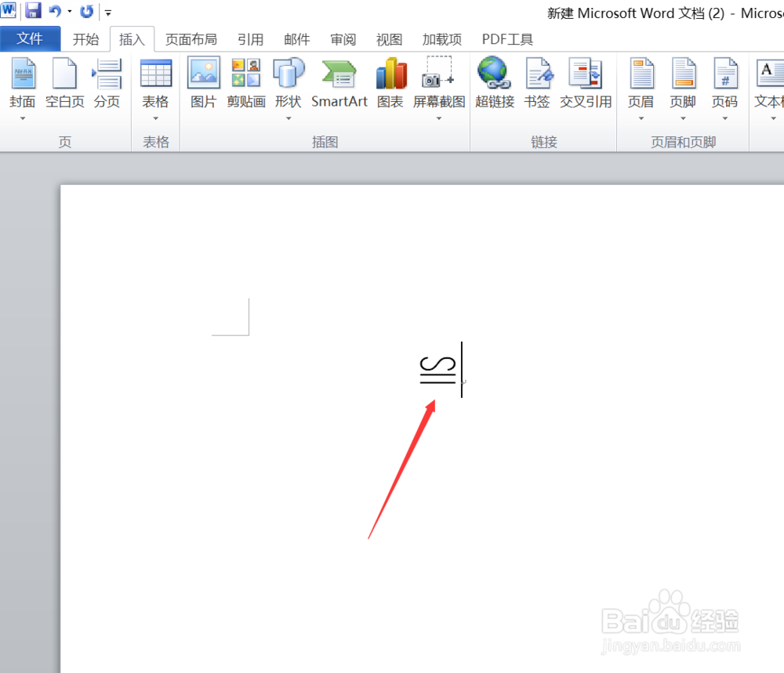
Task: Click the Word application icon
Action: tap(8, 10)
